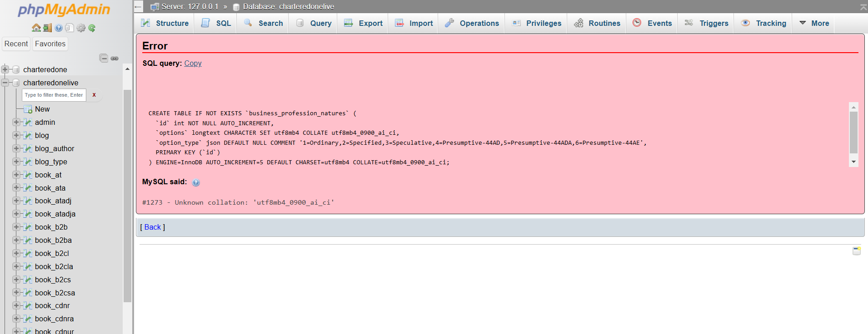
Task: Click the Home icon in sidebar
Action: tap(36, 28)
